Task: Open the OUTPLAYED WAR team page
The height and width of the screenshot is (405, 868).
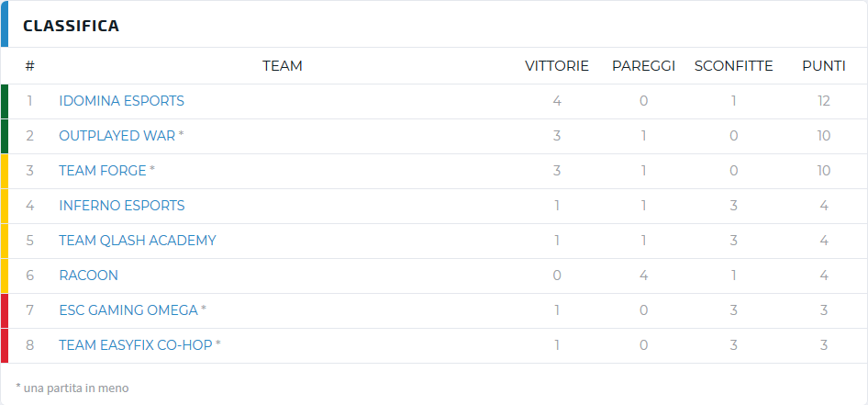Action: pyautogui.click(x=117, y=136)
